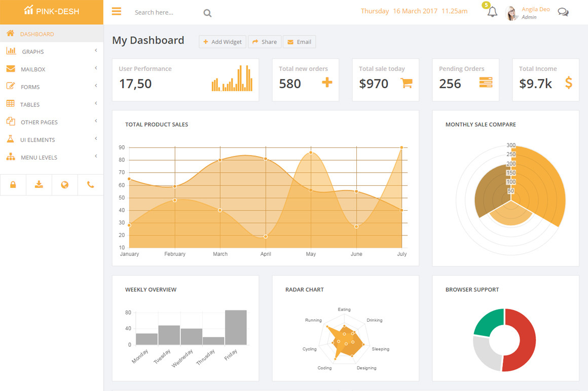Click the Add Widget button
This screenshot has width=588, height=391.
[x=223, y=42]
